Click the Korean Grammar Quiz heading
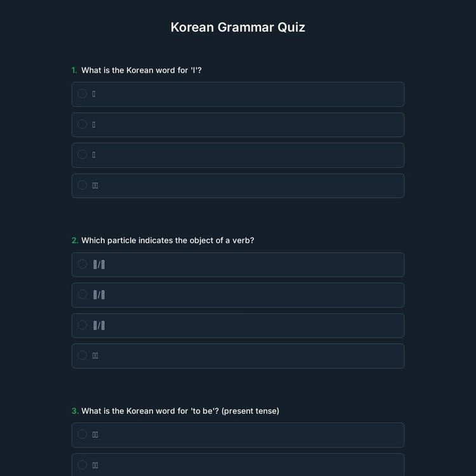The height and width of the screenshot is (476, 476). point(238,27)
